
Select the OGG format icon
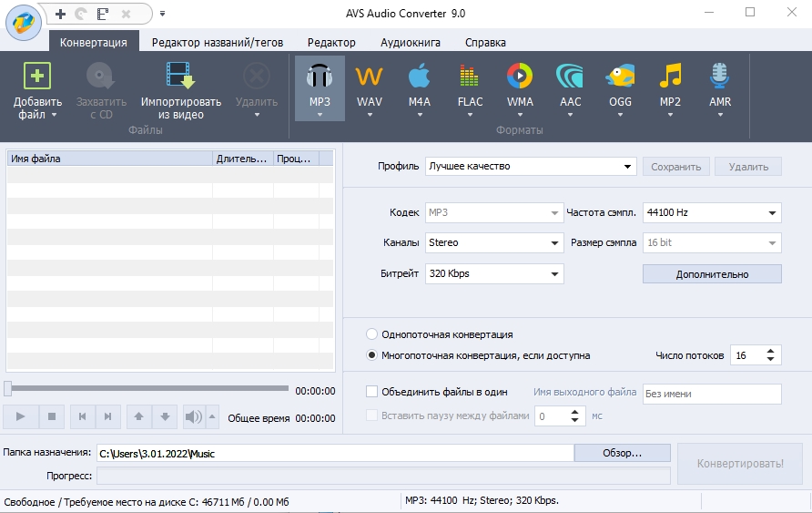620,77
